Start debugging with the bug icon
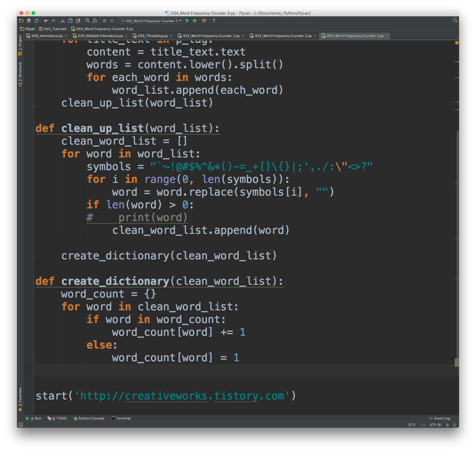This screenshot has width=476, height=452. 195,20
